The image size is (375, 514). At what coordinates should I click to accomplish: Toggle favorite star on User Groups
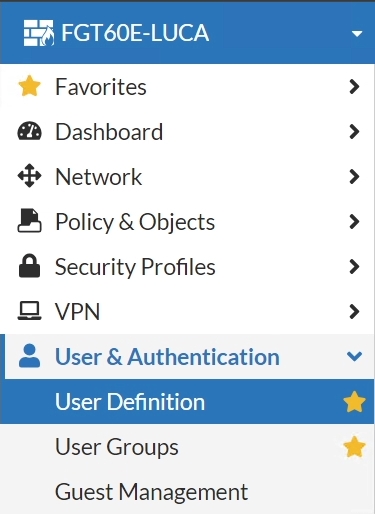tap(354, 446)
